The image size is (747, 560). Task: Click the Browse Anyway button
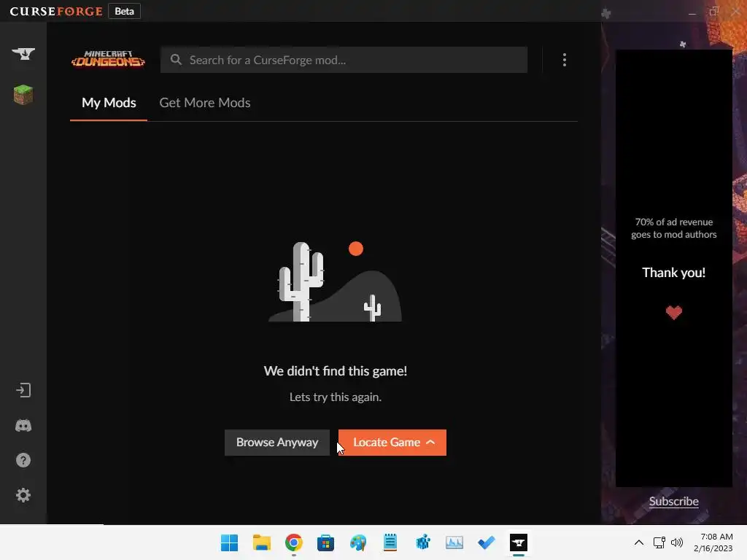[x=276, y=443]
